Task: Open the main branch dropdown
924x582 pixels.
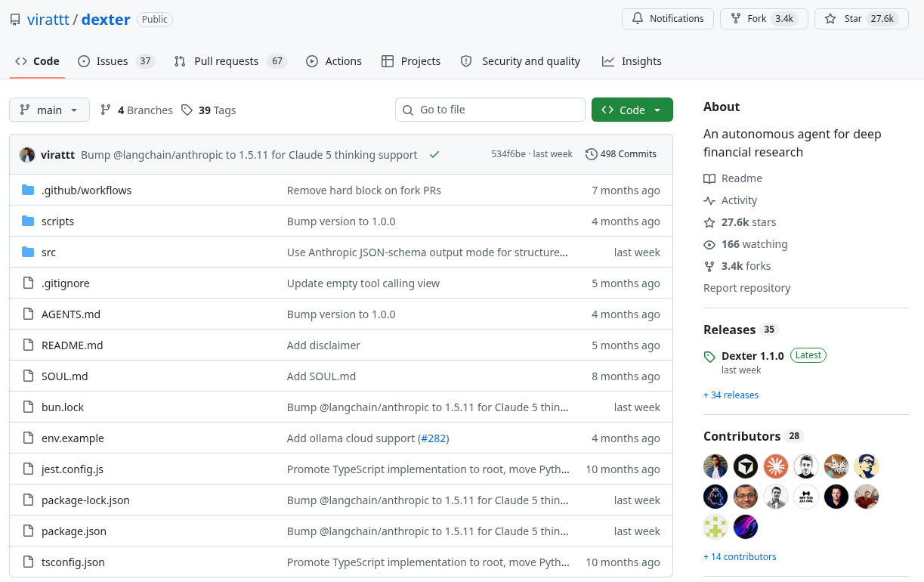Action: coord(49,110)
